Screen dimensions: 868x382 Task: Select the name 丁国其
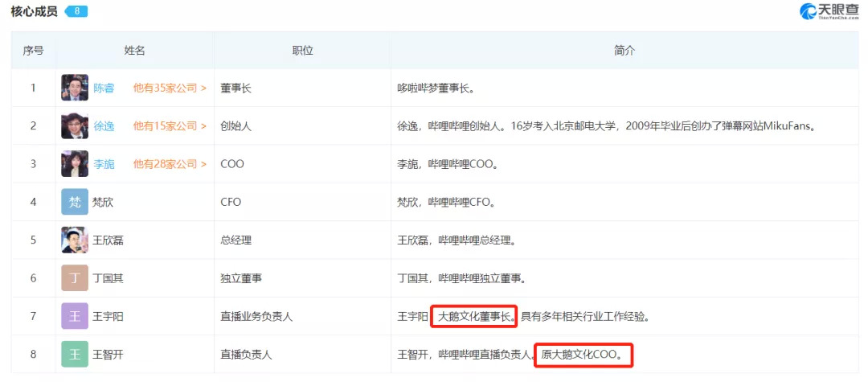(x=108, y=278)
